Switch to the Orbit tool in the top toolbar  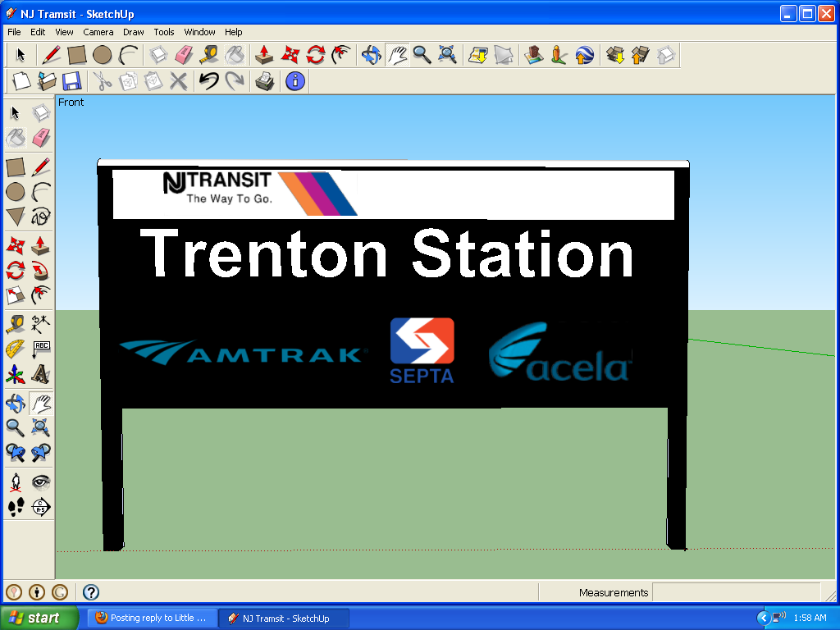371,55
